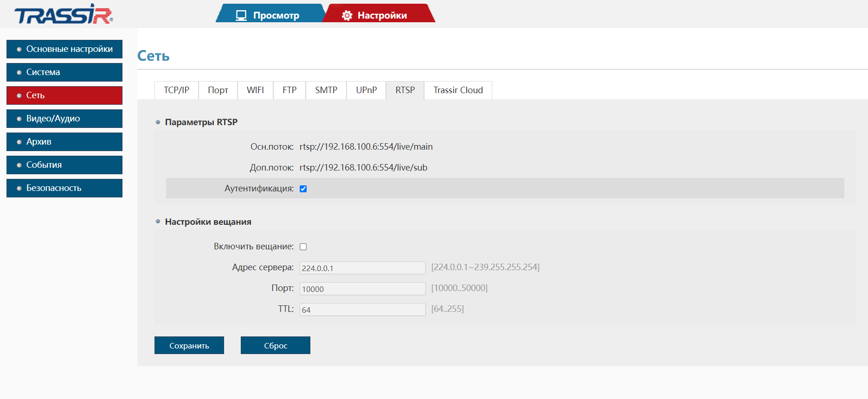
Task: Click the Осн.поток label
Action: tap(272, 147)
